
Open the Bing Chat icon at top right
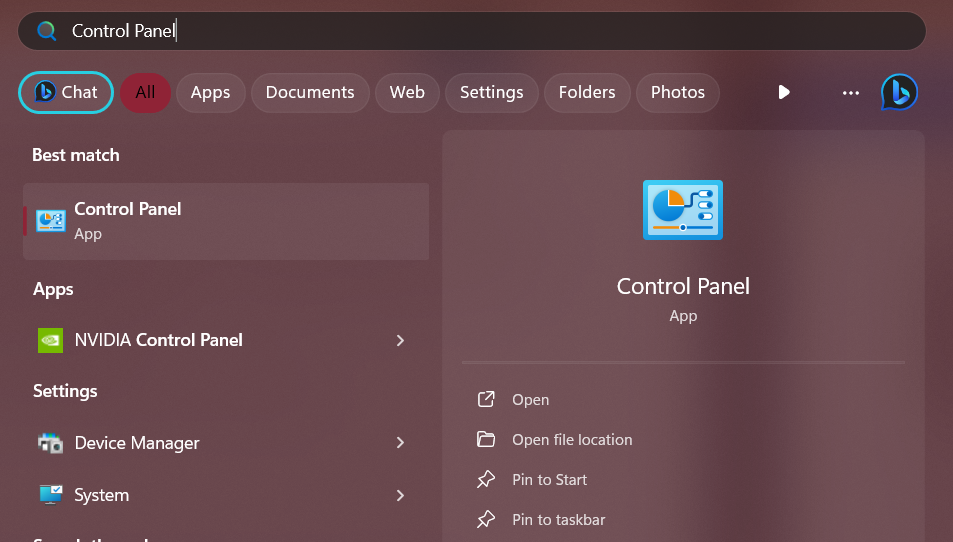coord(898,92)
